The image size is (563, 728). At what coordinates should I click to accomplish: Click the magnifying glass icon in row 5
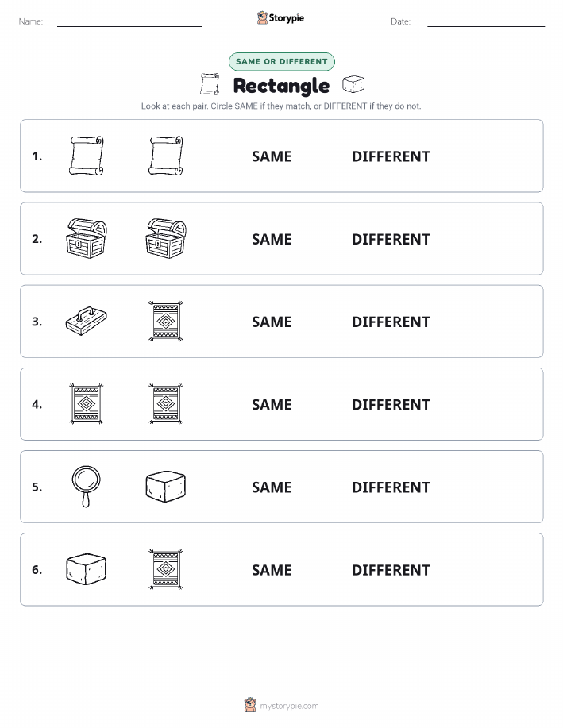point(87,487)
